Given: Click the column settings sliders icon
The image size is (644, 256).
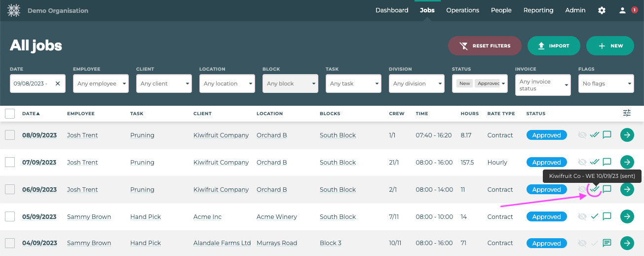Looking at the screenshot, I should [627, 113].
